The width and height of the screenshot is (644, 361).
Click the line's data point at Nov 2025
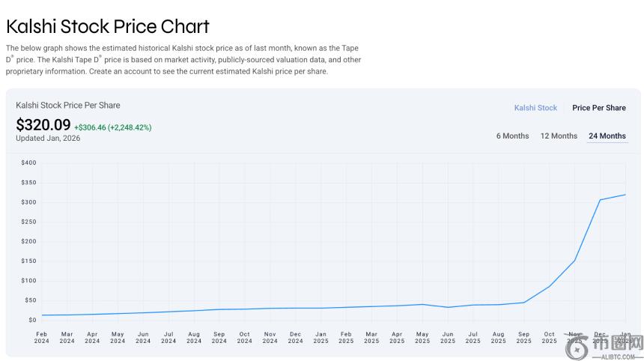coord(574,261)
